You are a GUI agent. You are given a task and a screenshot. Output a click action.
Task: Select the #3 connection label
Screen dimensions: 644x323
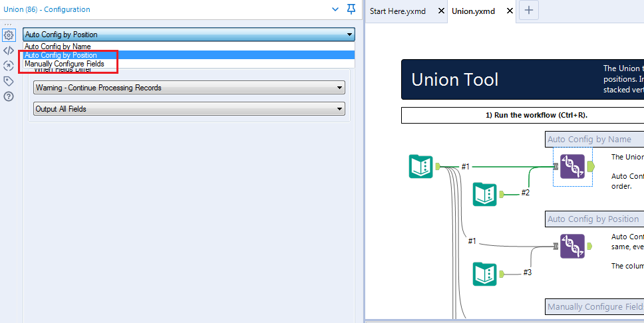click(528, 272)
